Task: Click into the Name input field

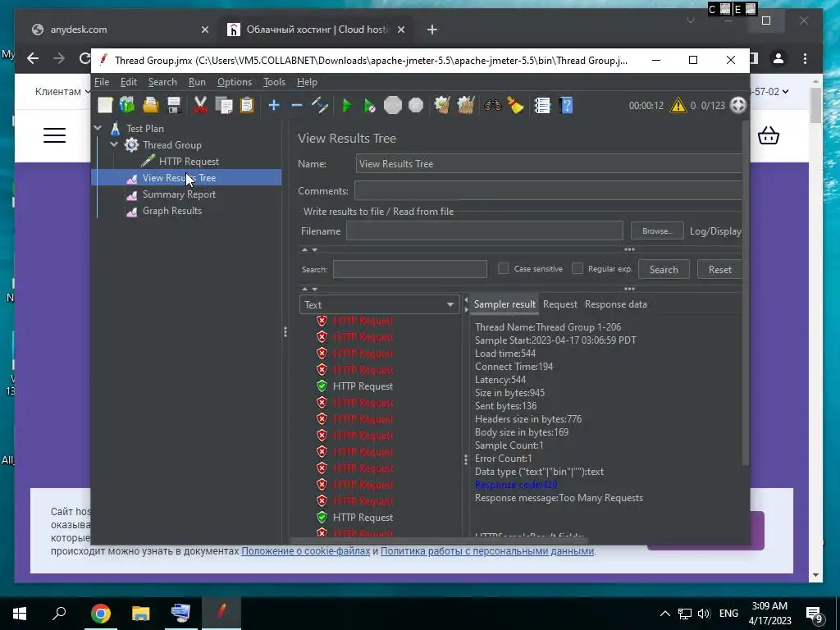Action: click(549, 164)
